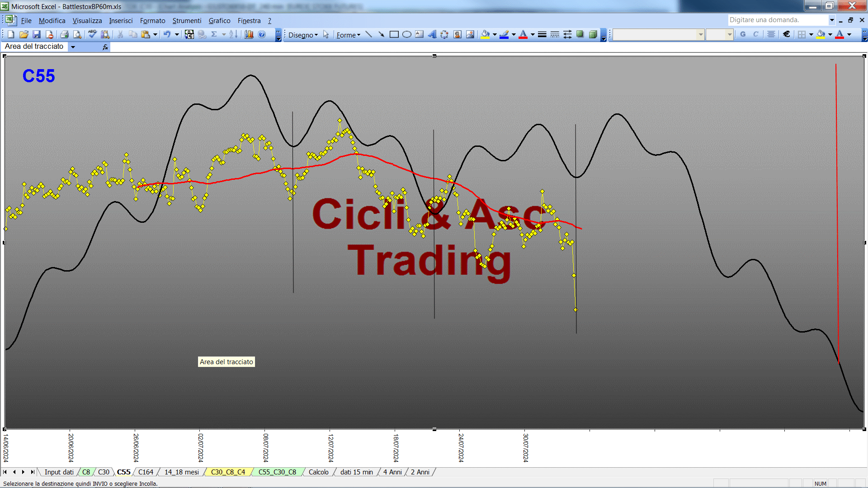The image size is (868, 488).
Task: Switch to the Input dati sheet
Action: [x=59, y=472]
